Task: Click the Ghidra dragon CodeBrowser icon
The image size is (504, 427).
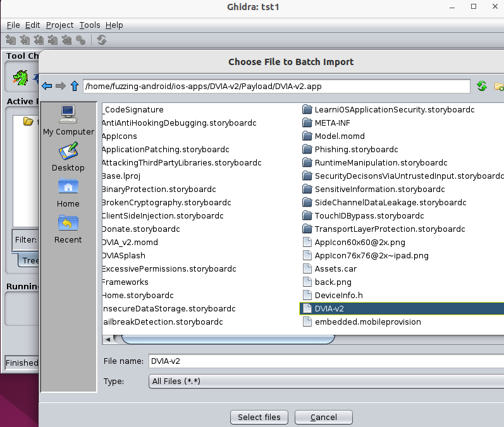Action: pos(20,79)
